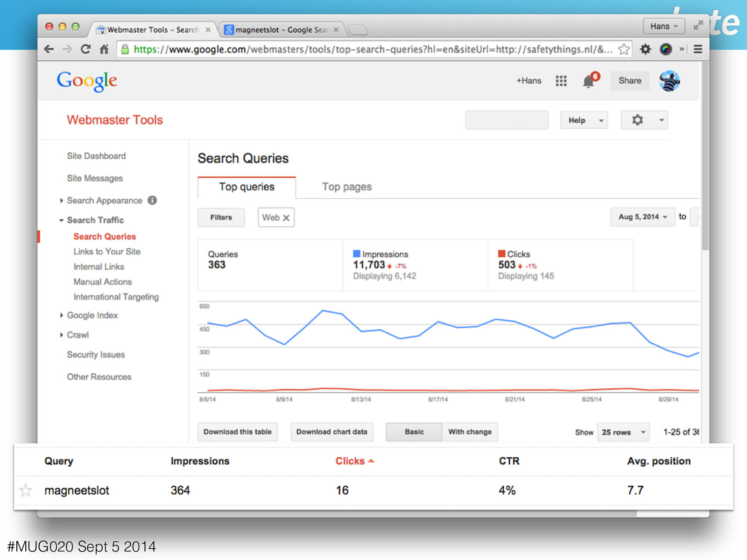
Task: Open Security Issues in sidebar
Action: 96,355
